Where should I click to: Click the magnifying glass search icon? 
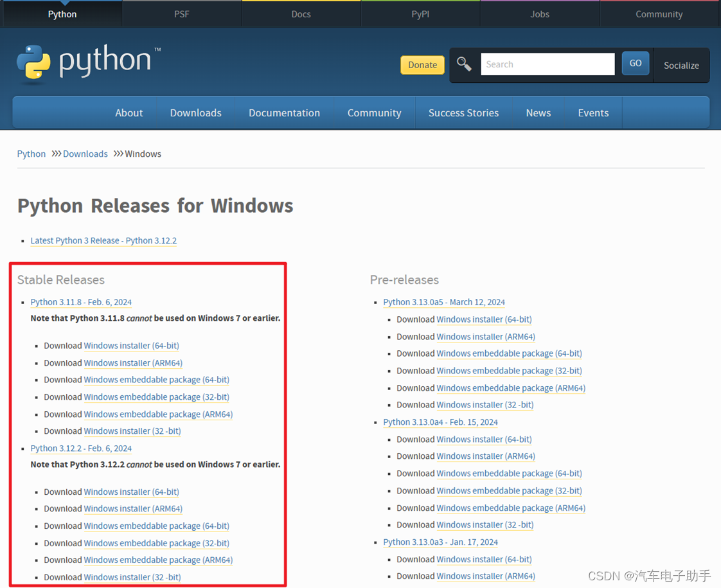tap(464, 64)
